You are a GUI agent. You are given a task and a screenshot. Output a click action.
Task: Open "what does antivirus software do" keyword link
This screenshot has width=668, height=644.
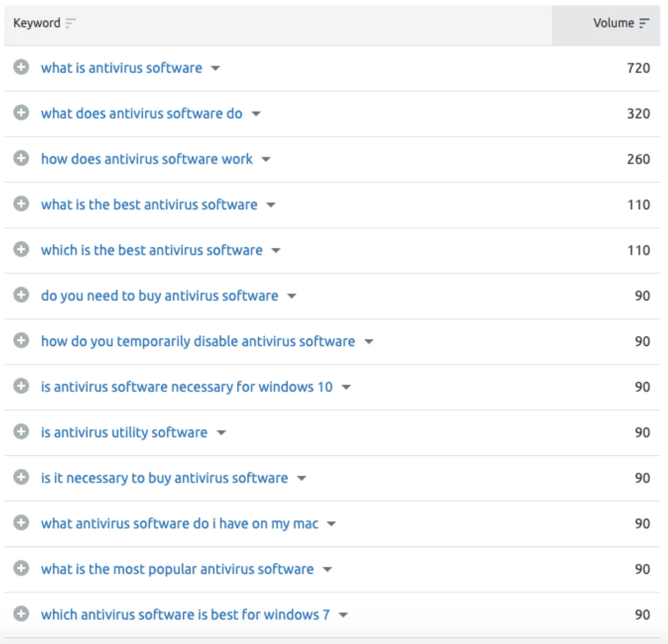point(141,113)
